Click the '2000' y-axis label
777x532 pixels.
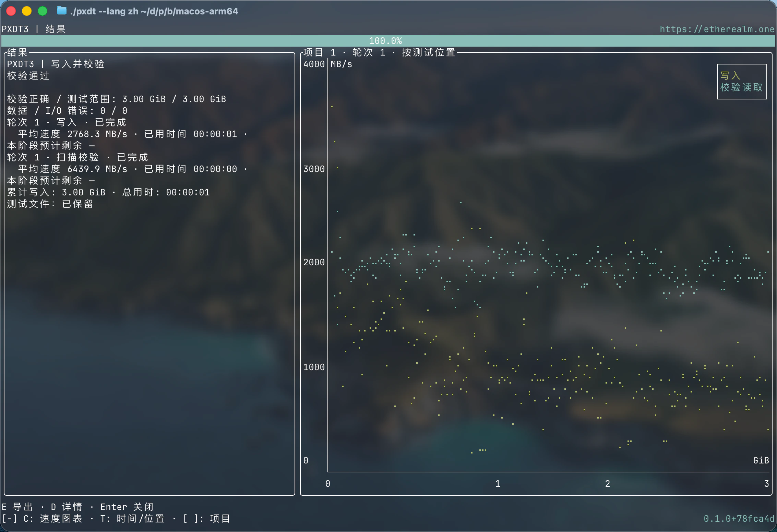click(314, 262)
